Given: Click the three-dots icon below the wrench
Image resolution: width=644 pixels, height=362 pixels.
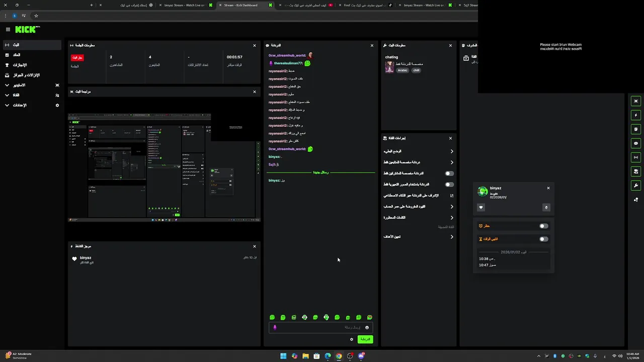Looking at the screenshot, I should click(x=636, y=200).
